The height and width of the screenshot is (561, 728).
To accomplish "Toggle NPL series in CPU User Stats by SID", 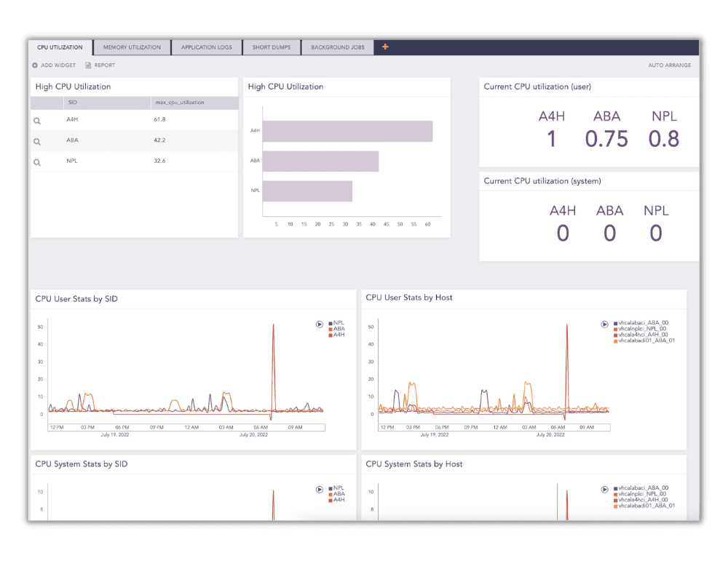I will click(336, 323).
